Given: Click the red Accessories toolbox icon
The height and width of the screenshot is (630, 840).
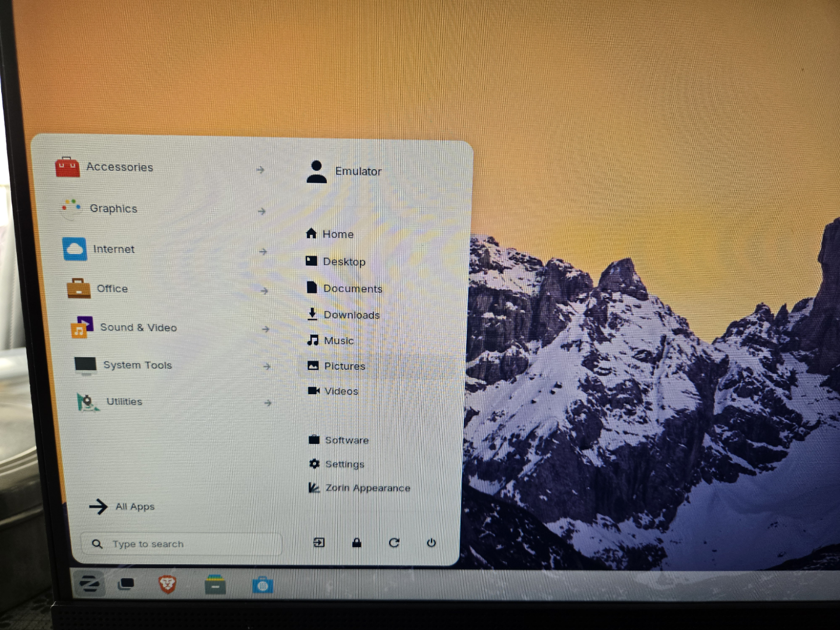Looking at the screenshot, I should point(67,167).
